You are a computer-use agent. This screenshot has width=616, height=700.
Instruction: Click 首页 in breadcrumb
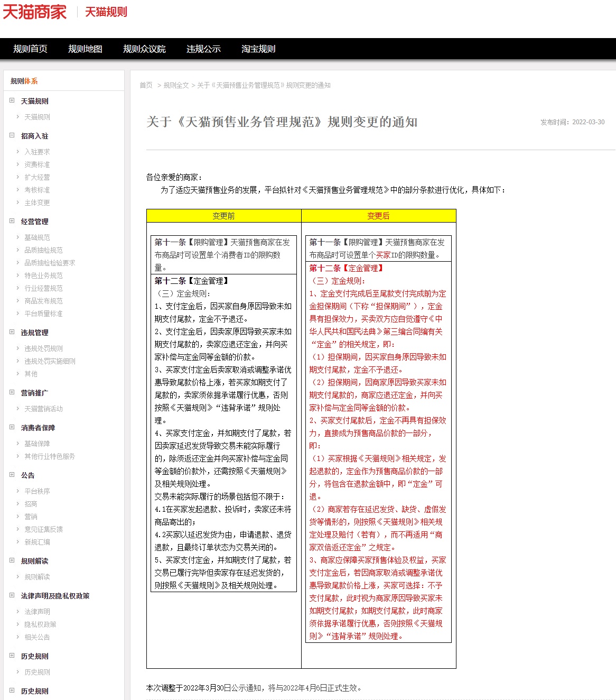146,85
